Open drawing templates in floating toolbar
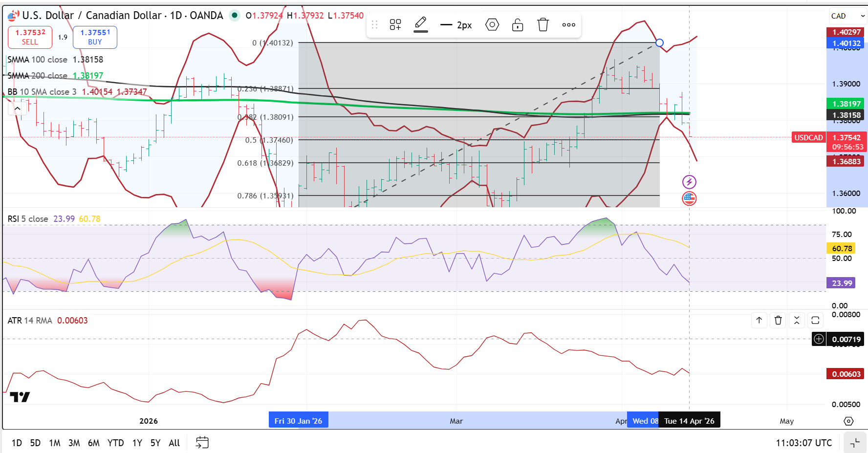 (x=395, y=24)
